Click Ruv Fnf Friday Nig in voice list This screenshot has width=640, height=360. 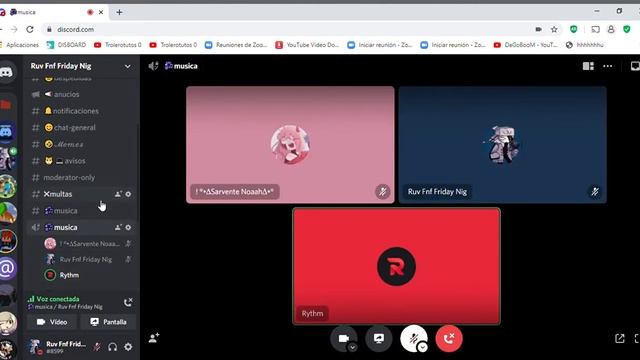point(82,259)
